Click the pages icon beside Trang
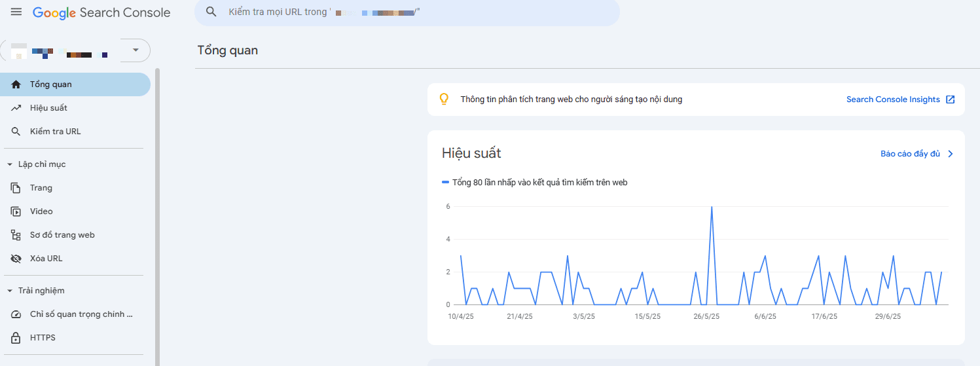Screen dimensions: 980x366 [x=16, y=188]
